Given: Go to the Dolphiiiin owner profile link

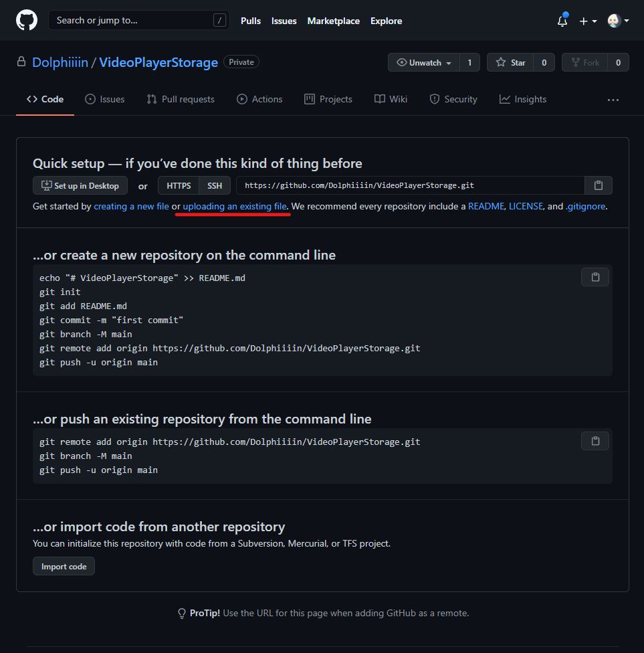Looking at the screenshot, I should [60, 62].
